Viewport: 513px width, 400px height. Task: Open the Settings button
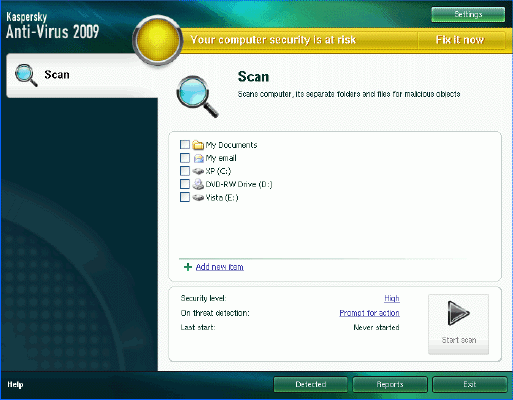(x=468, y=14)
